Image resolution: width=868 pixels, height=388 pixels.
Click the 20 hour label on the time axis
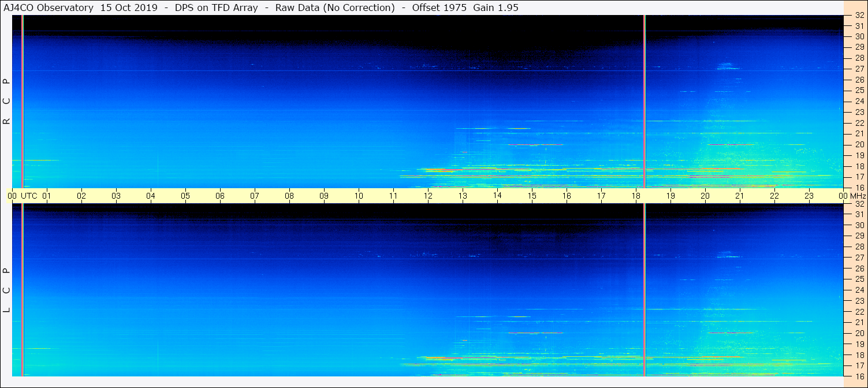pos(705,196)
